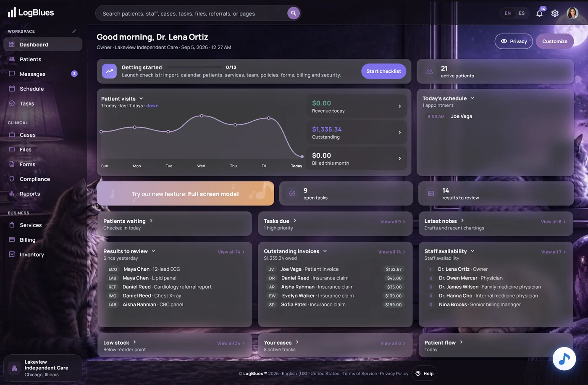
Task: Click the Inventory box icon in sidebar
Action: [x=12, y=254]
